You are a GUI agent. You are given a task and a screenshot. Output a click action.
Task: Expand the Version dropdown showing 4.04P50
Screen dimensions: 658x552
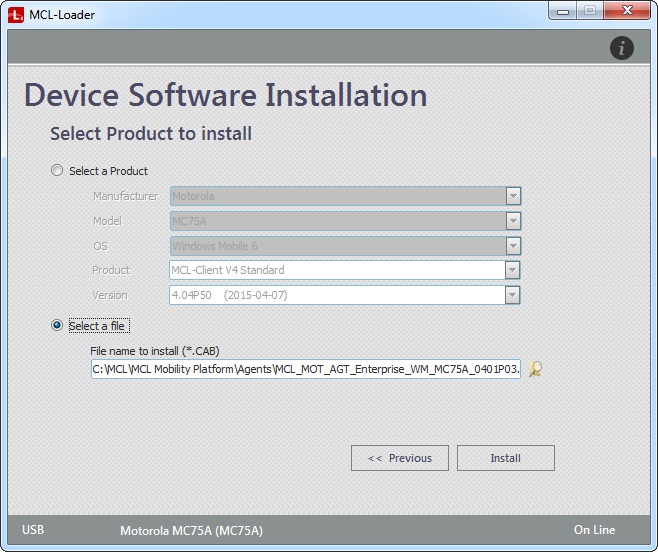click(512, 295)
